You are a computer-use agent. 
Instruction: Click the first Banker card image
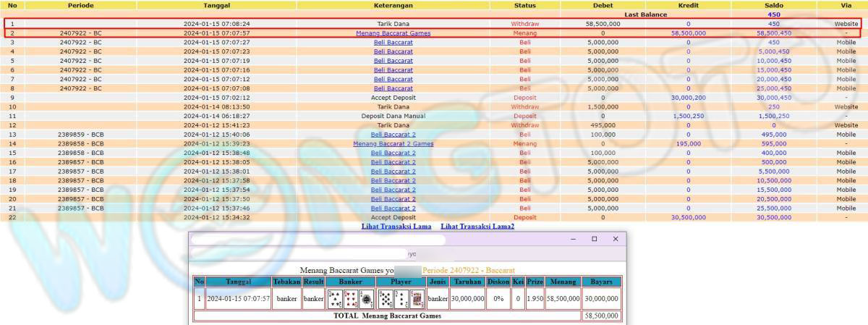coord(335,297)
